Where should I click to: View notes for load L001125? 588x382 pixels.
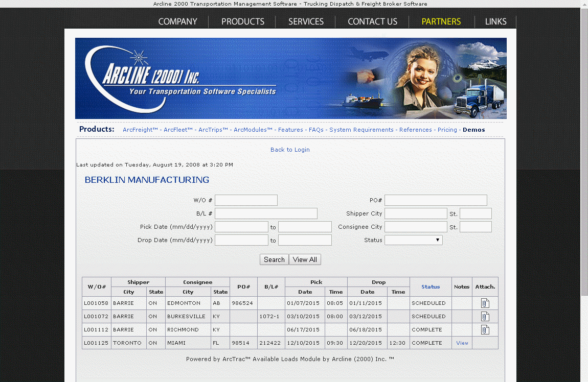pos(462,343)
